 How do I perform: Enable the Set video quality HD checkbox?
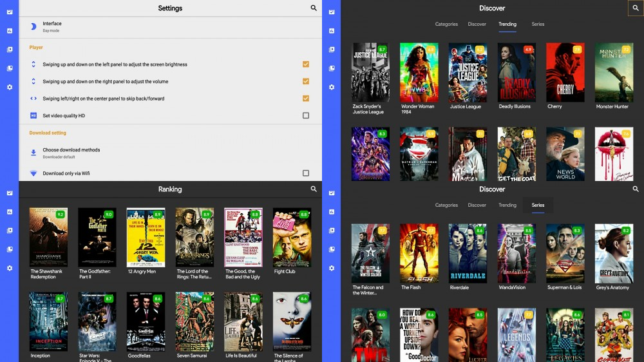point(305,115)
